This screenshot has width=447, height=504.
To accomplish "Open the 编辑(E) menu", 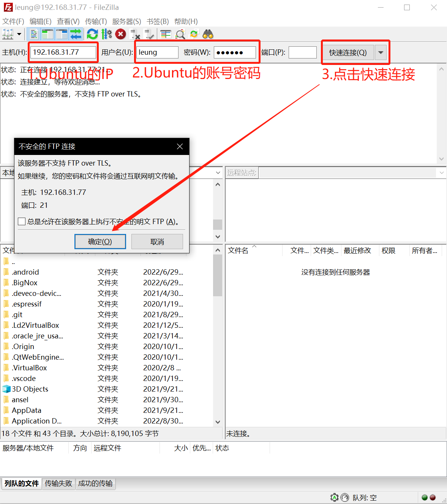I will (41, 22).
